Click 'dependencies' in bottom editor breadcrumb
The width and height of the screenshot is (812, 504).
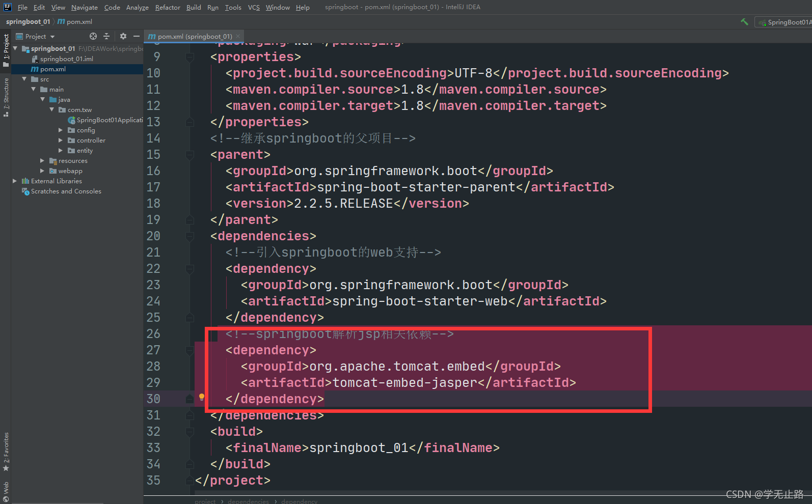coord(248,501)
